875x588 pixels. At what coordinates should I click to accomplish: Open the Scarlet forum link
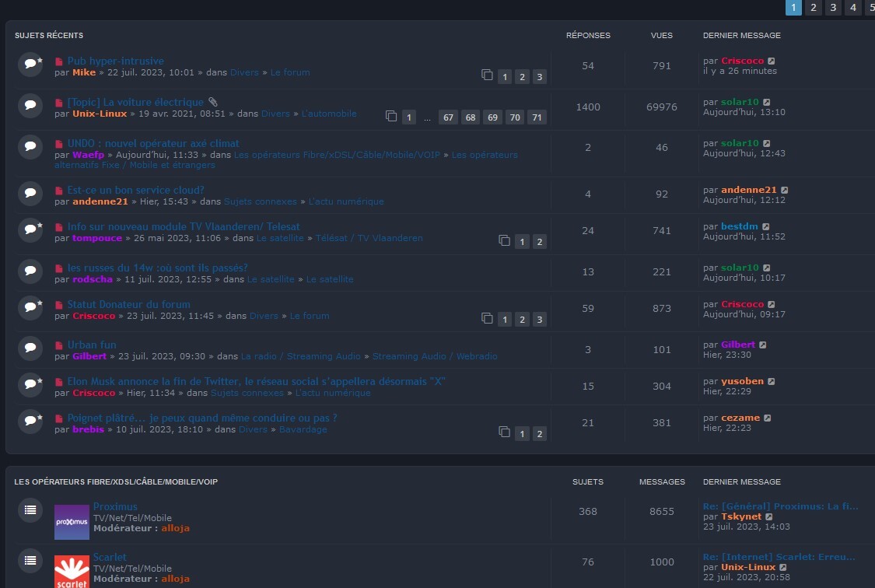point(110,557)
